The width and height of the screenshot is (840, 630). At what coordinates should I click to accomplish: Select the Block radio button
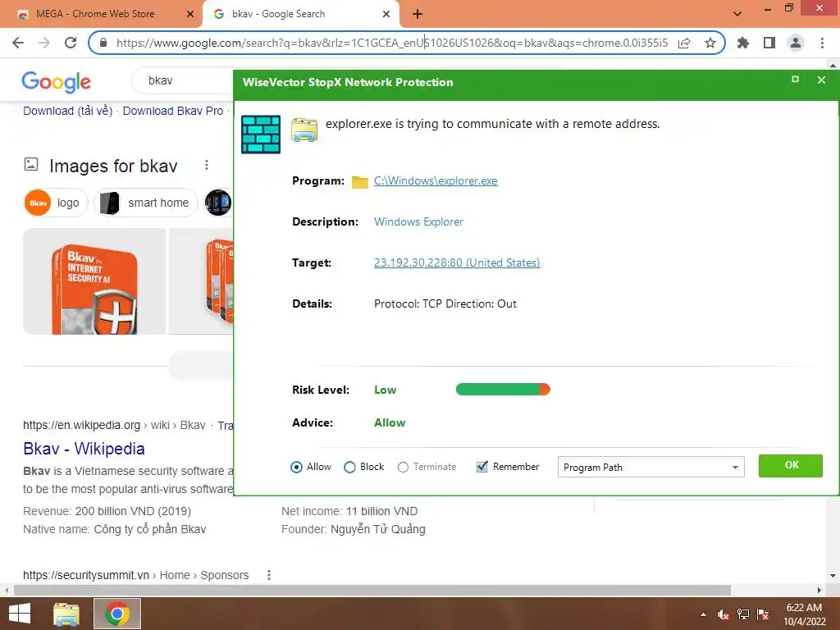[x=349, y=467]
